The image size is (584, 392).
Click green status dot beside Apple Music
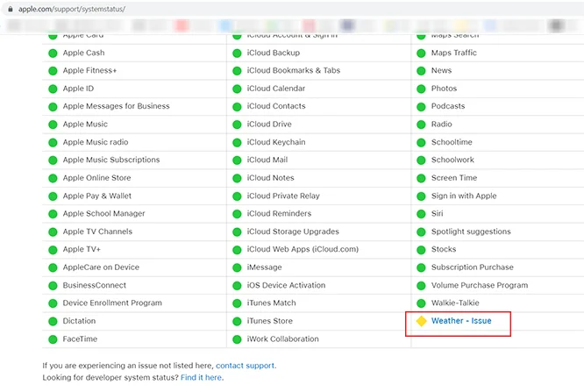click(x=53, y=125)
